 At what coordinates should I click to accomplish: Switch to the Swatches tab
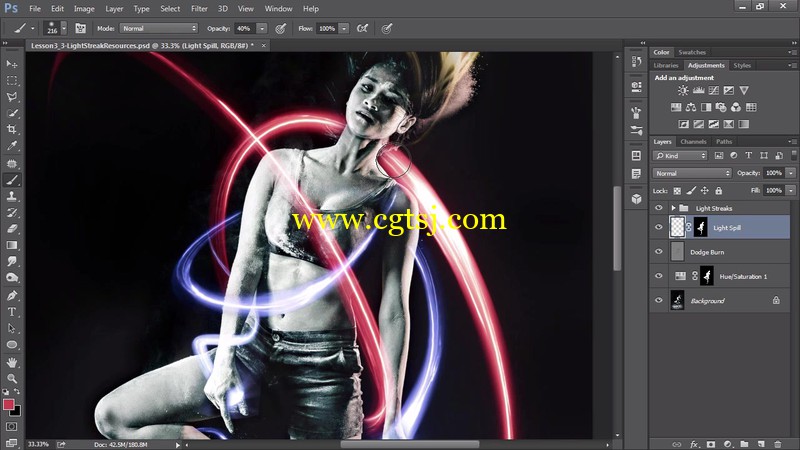692,52
